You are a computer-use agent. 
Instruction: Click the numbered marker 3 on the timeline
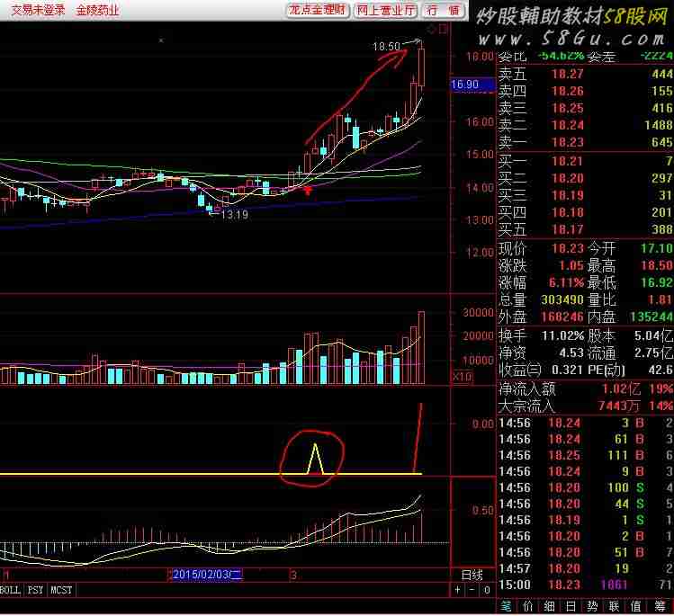(293, 575)
